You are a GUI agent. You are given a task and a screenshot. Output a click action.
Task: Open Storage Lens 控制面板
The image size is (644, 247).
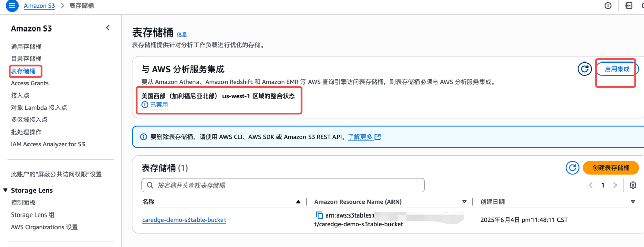23,202
